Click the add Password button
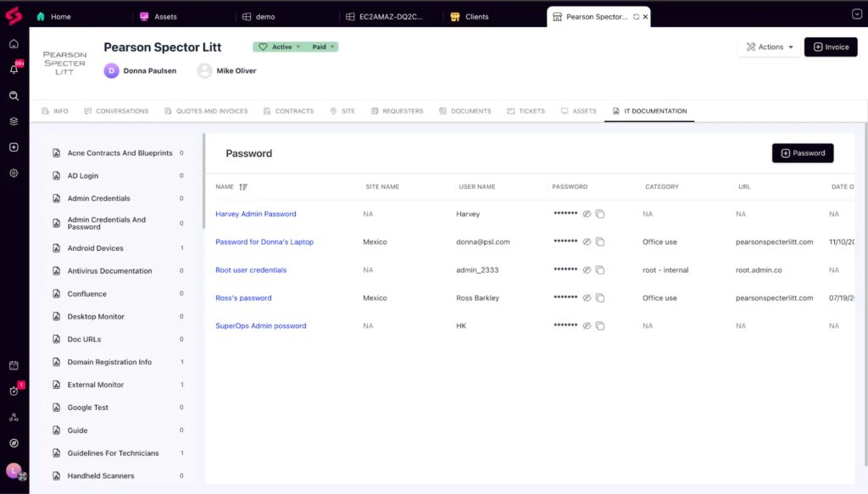The height and width of the screenshot is (494, 868). point(802,153)
